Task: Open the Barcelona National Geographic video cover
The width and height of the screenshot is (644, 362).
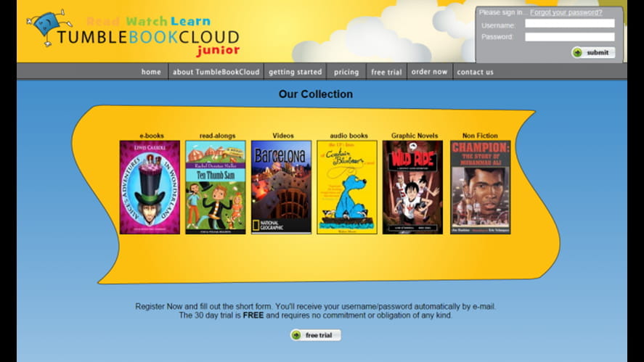Action: [x=281, y=188]
